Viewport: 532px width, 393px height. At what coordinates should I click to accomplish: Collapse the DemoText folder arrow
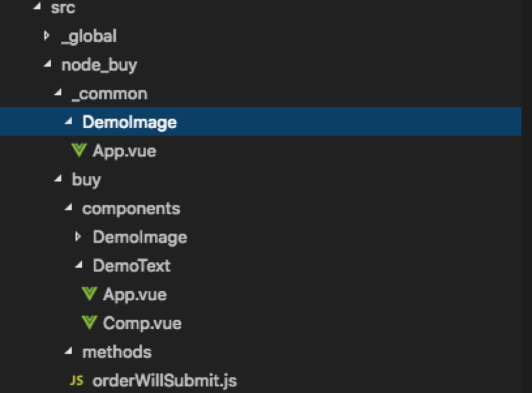coord(79,264)
